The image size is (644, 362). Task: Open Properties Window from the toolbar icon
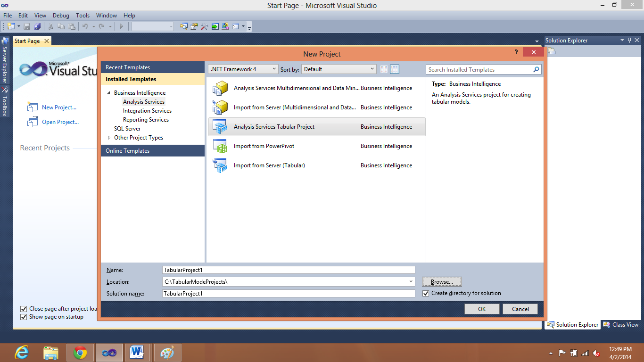(x=194, y=26)
